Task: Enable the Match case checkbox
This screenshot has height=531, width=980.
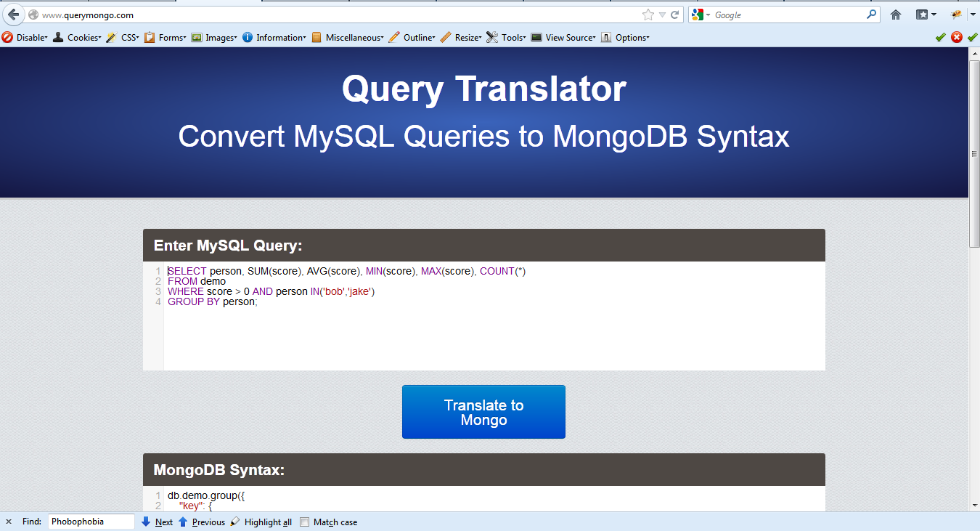Action: point(305,522)
